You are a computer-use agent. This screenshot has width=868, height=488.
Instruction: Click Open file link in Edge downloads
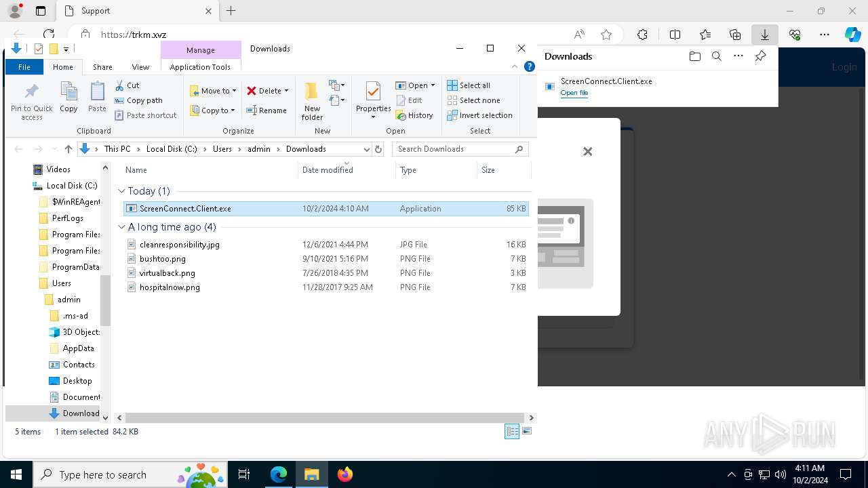pos(574,93)
